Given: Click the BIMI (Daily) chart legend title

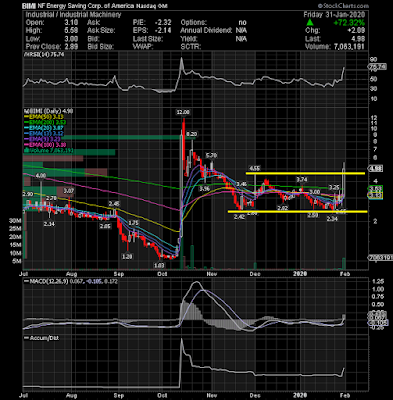Looking at the screenshot, I should pyautogui.click(x=48, y=111).
